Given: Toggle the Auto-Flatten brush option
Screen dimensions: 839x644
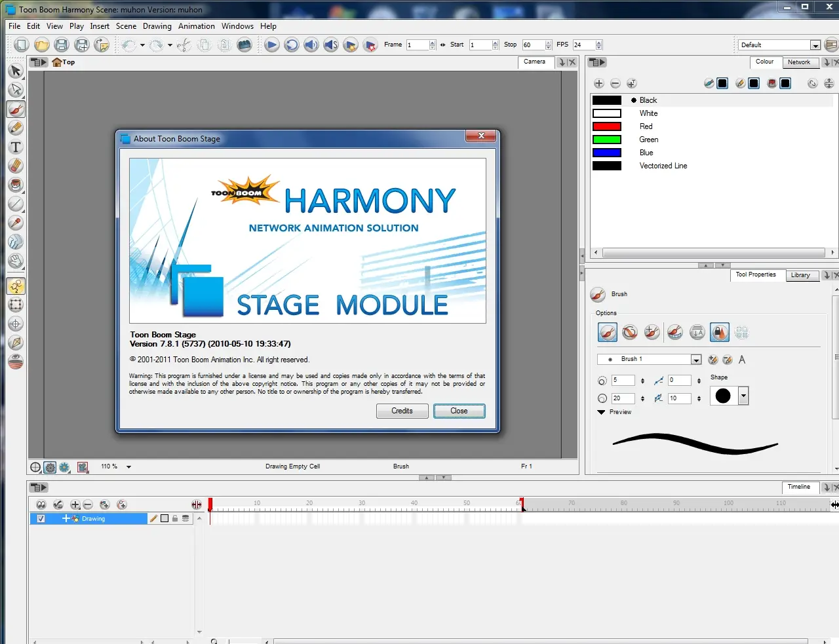Looking at the screenshot, I should [697, 333].
